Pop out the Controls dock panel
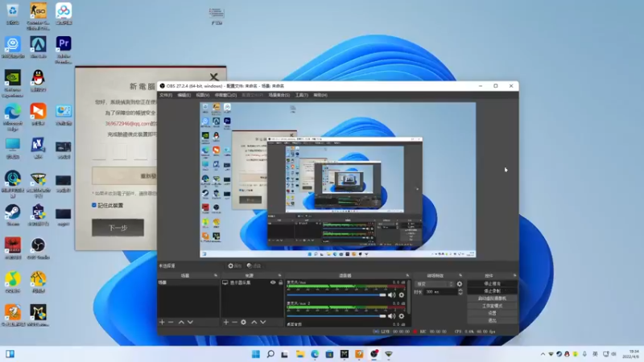 tap(514, 275)
